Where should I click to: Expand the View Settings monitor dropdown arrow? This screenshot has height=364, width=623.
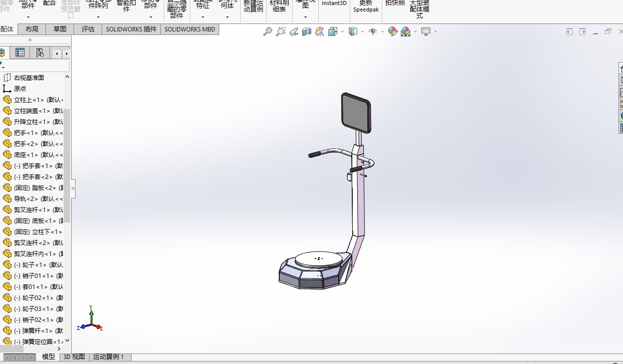point(435,31)
